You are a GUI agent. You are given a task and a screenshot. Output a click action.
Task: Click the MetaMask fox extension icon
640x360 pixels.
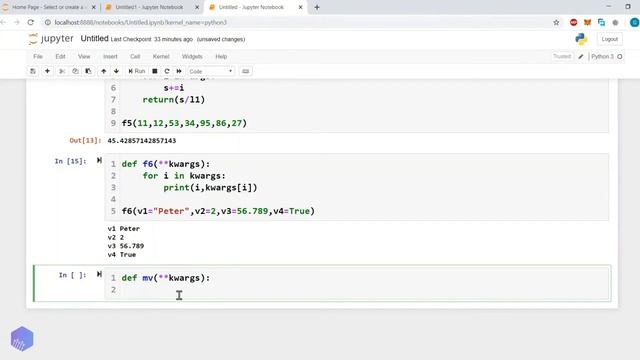[587, 22]
